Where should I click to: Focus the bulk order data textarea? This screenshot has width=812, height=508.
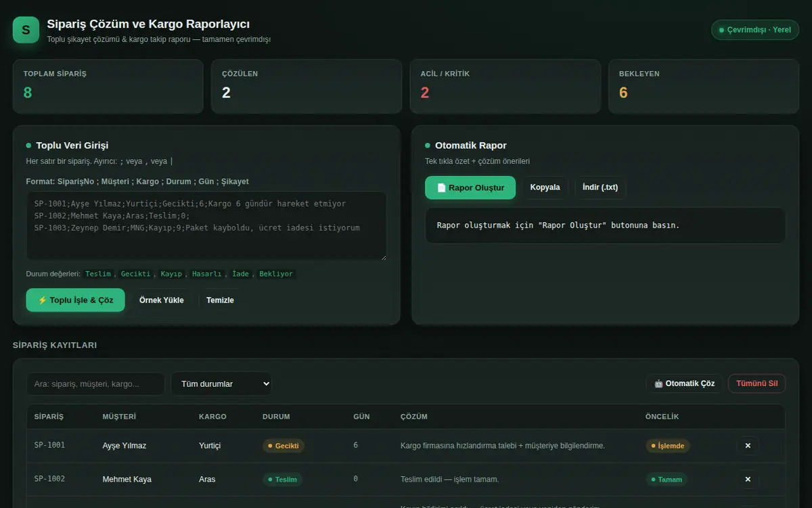tap(206, 226)
